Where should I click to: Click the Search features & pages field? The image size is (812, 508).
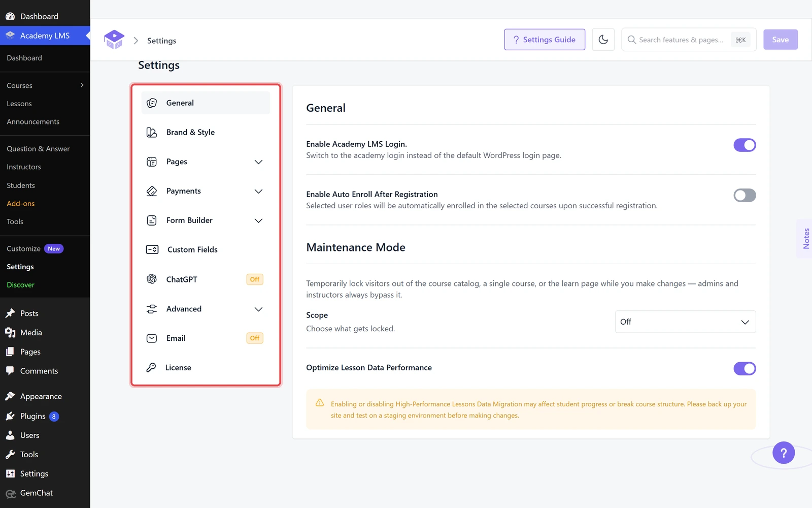(689, 40)
